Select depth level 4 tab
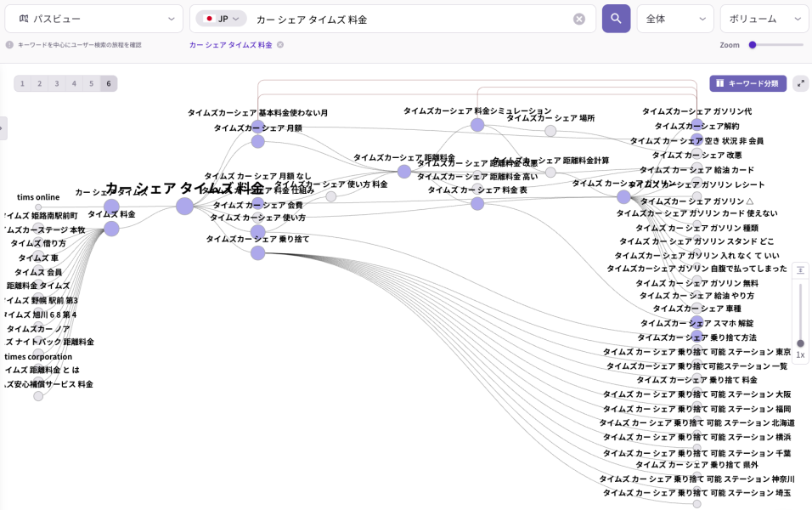812x510 pixels. tap(74, 83)
